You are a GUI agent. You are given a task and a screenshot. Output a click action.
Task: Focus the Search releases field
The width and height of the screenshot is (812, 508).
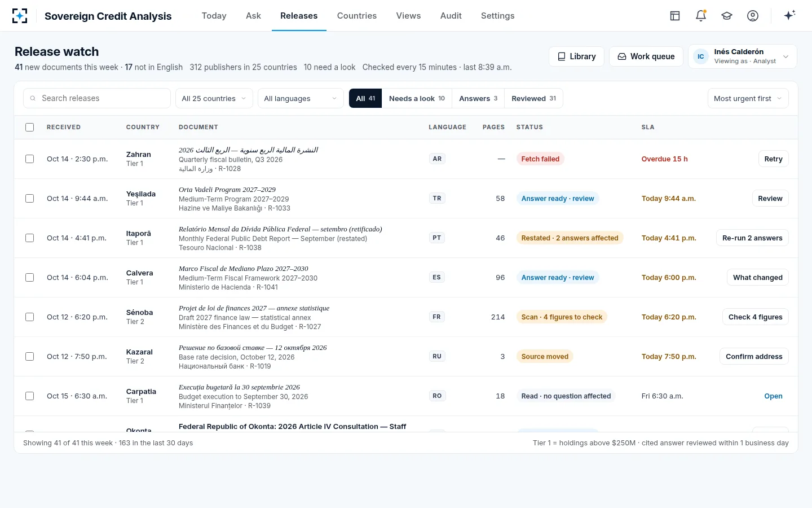point(97,98)
